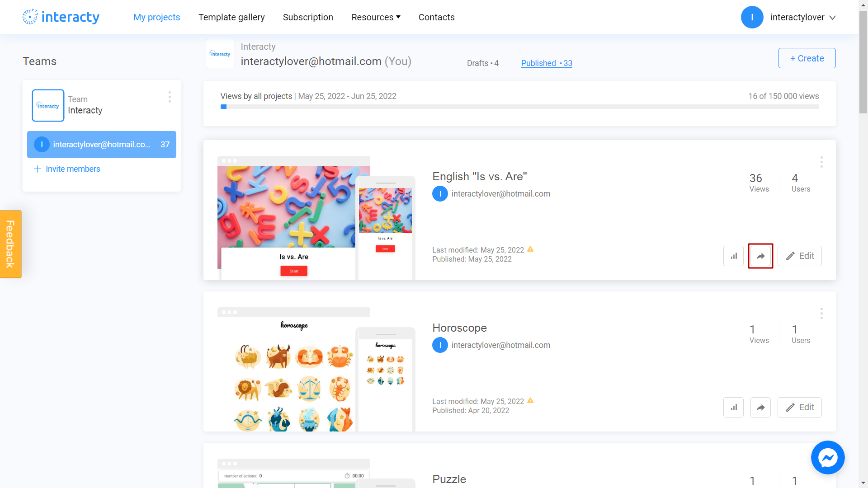Click the three-dot menu for 'Horoscope'
This screenshot has width=868, height=488.
click(822, 313)
